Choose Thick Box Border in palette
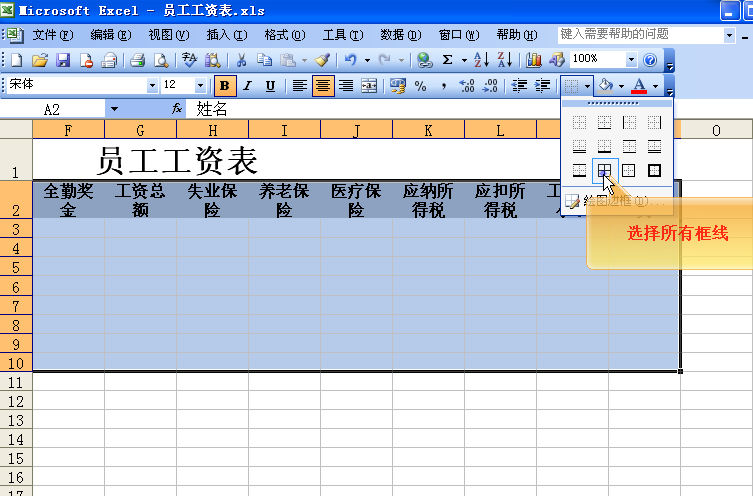This screenshot has height=496, width=753. (x=654, y=170)
